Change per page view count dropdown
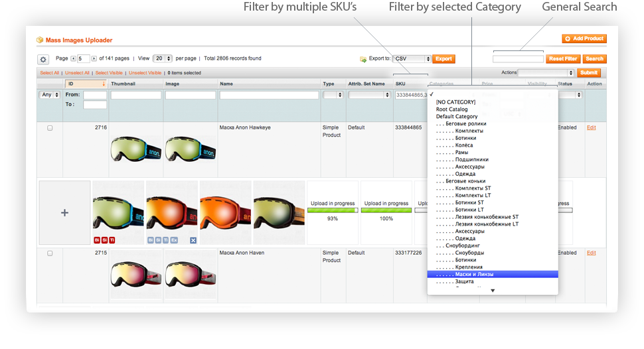The height and width of the screenshot is (349, 644). (162, 58)
